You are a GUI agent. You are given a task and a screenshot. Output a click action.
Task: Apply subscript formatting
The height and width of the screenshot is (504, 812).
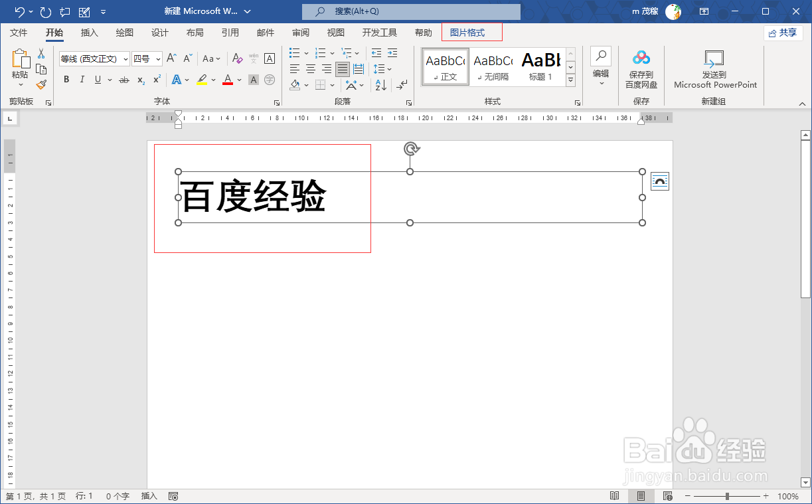click(141, 80)
